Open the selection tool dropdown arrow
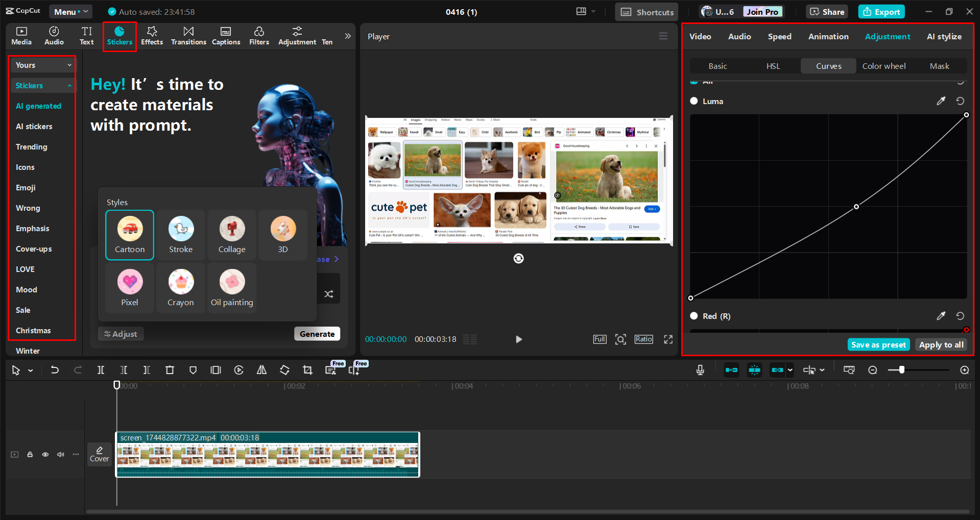Viewport: 980px width, 520px height. 30,370
